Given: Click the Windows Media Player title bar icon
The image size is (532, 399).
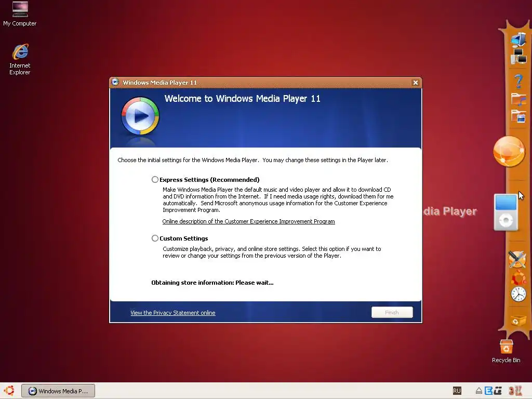Looking at the screenshot, I should (115, 82).
